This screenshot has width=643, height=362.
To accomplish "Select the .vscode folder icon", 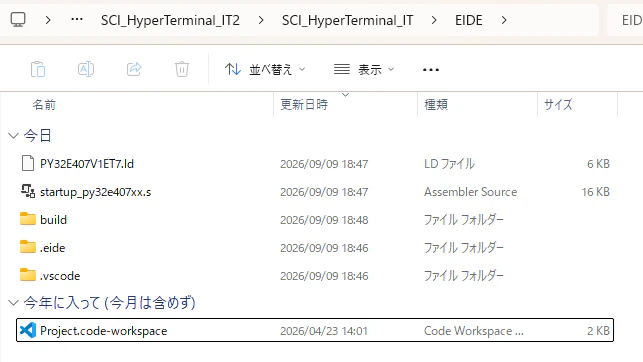I will 28,275.
